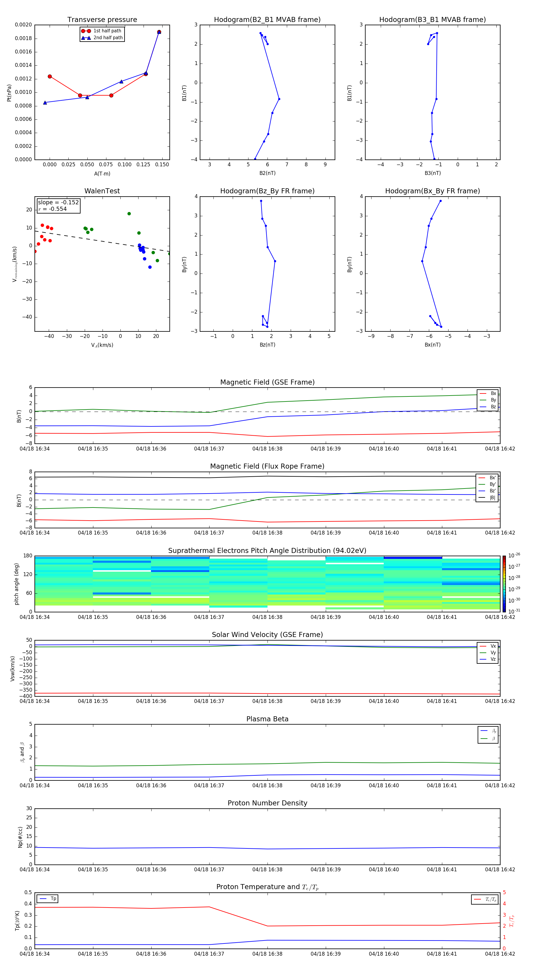Screen dimensions: 535x980
Task: Click the 'Vsw(km/s)' y-axis label
Action: pyautogui.click(x=12, y=668)
